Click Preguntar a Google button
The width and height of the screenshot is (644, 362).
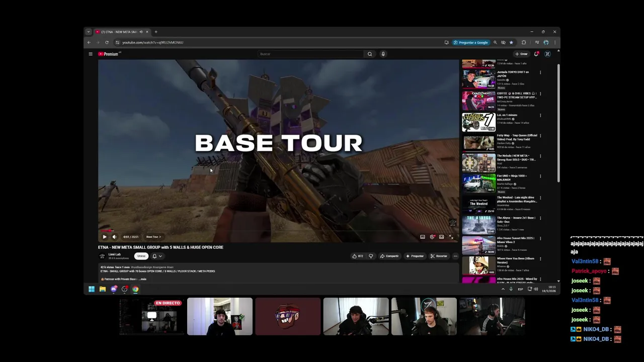470,42
